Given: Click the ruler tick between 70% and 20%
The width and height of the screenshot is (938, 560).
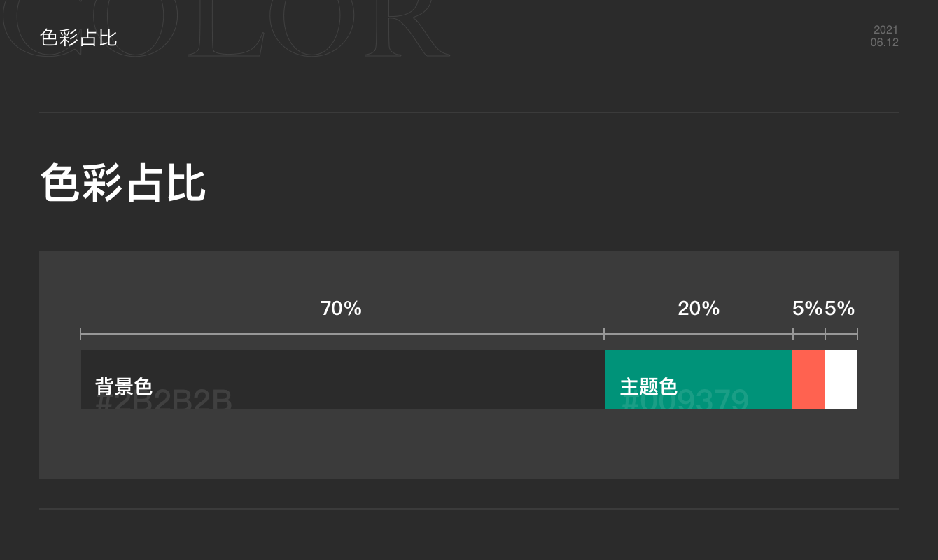Looking at the screenshot, I should coord(604,334).
